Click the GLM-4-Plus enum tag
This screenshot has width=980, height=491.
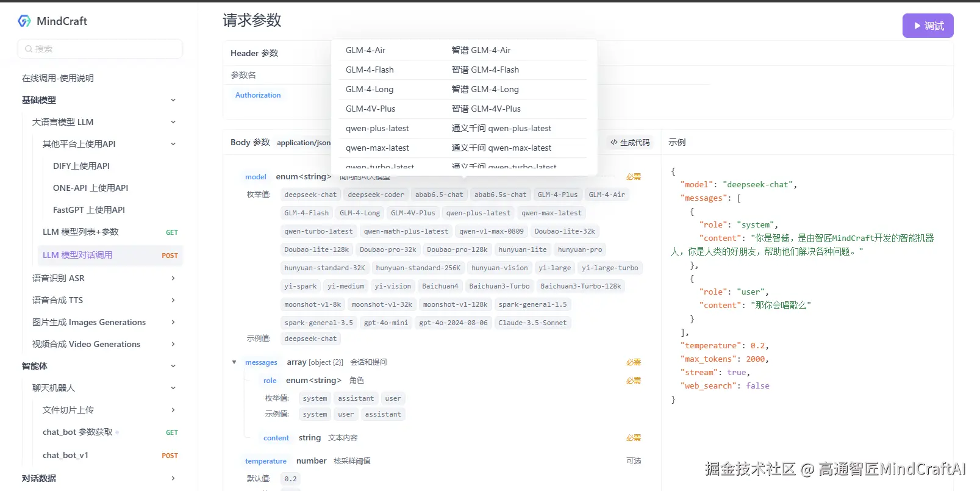point(557,195)
